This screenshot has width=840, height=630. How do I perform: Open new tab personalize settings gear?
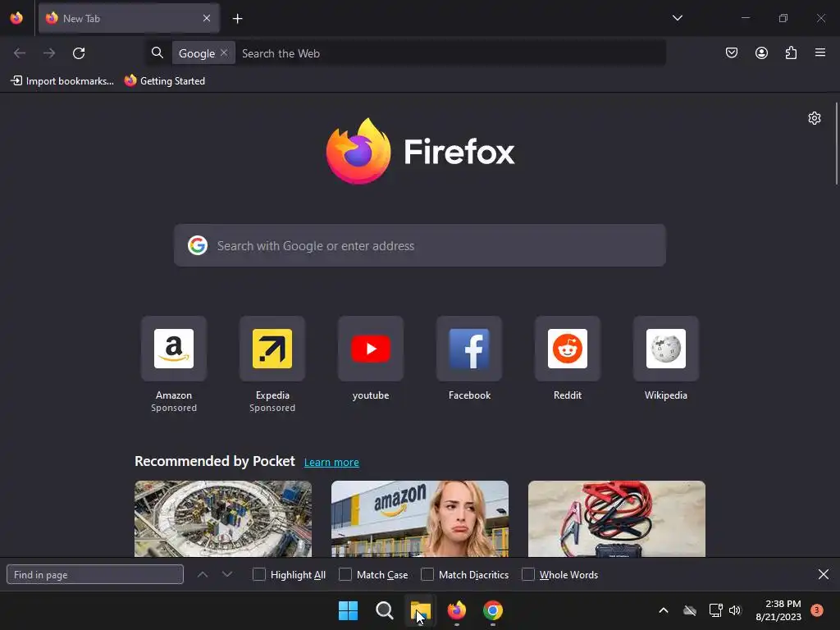click(815, 118)
